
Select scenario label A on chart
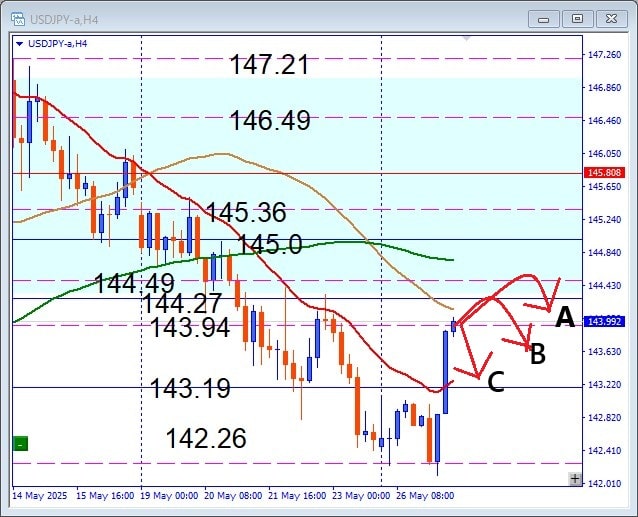[565, 317]
